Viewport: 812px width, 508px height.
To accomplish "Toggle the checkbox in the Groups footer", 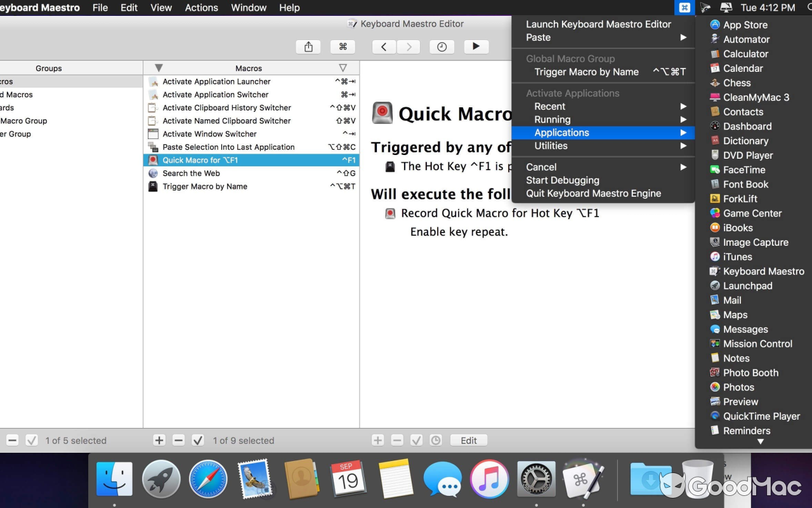I will click(x=32, y=440).
